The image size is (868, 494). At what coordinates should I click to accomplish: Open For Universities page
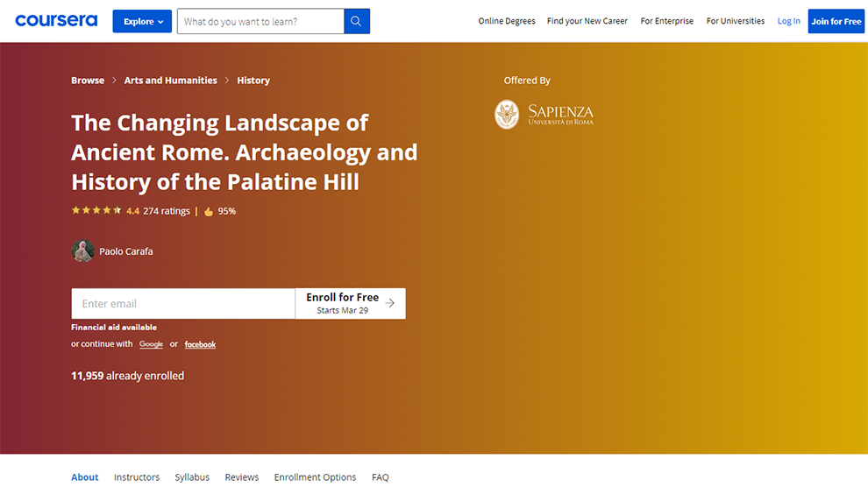(735, 21)
